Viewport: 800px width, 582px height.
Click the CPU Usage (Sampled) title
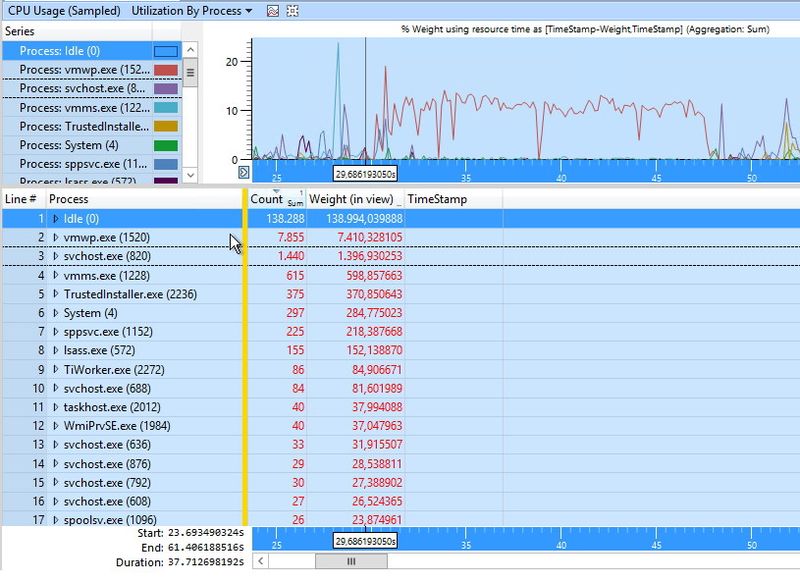(x=64, y=11)
